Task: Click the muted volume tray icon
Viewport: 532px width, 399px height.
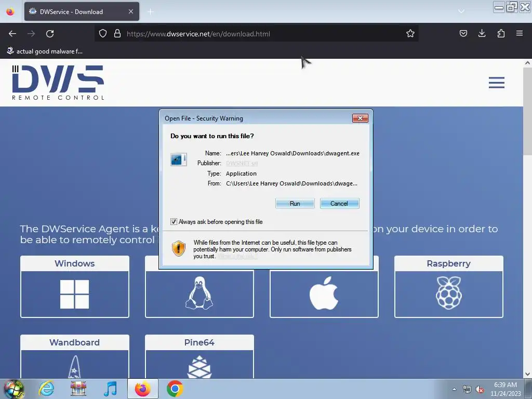Action: click(x=480, y=389)
